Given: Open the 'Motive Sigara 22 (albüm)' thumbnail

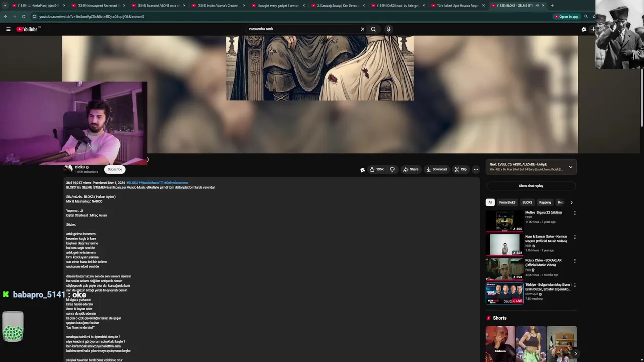Looking at the screenshot, I should (x=505, y=221).
